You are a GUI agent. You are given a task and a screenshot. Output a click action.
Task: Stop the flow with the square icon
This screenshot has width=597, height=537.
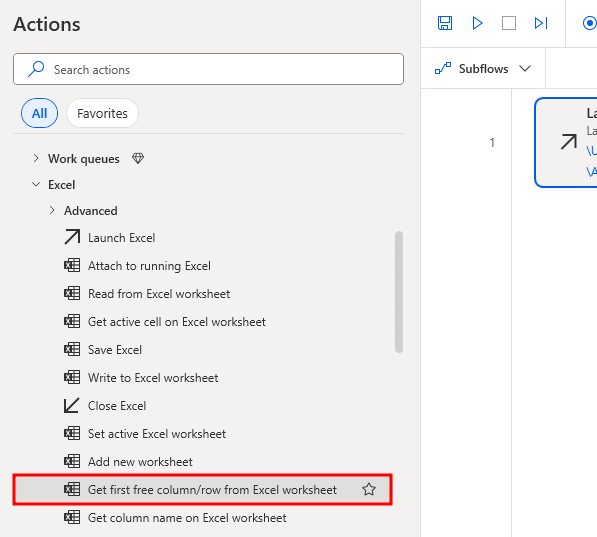509,23
